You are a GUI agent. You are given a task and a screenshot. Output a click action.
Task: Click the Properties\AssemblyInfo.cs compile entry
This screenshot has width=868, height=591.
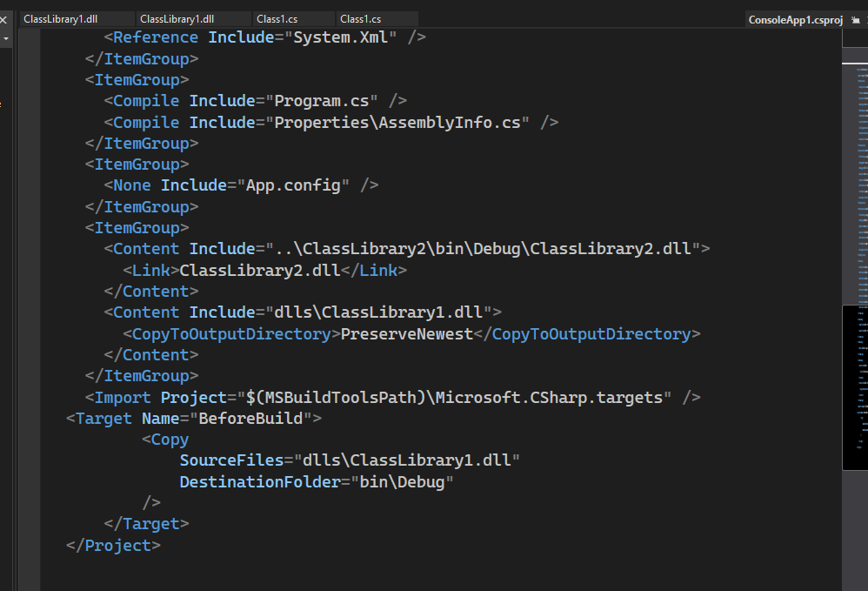pyautogui.click(x=331, y=123)
